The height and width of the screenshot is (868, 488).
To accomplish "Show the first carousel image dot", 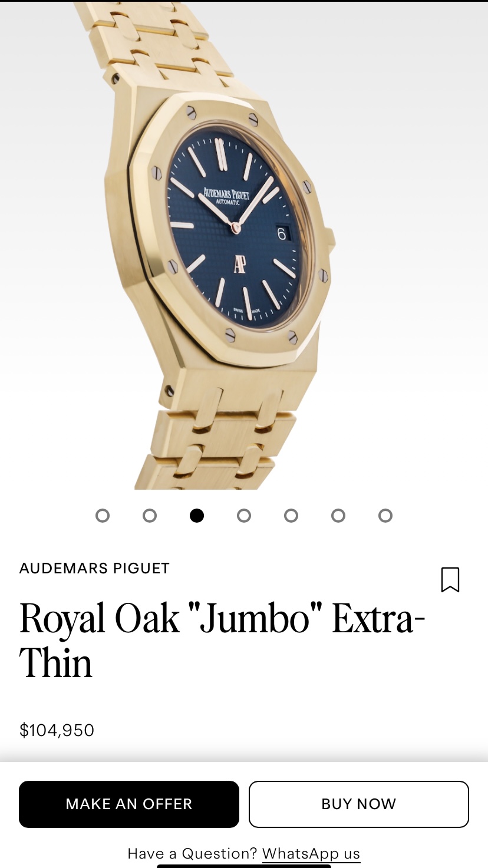I will 103,516.
